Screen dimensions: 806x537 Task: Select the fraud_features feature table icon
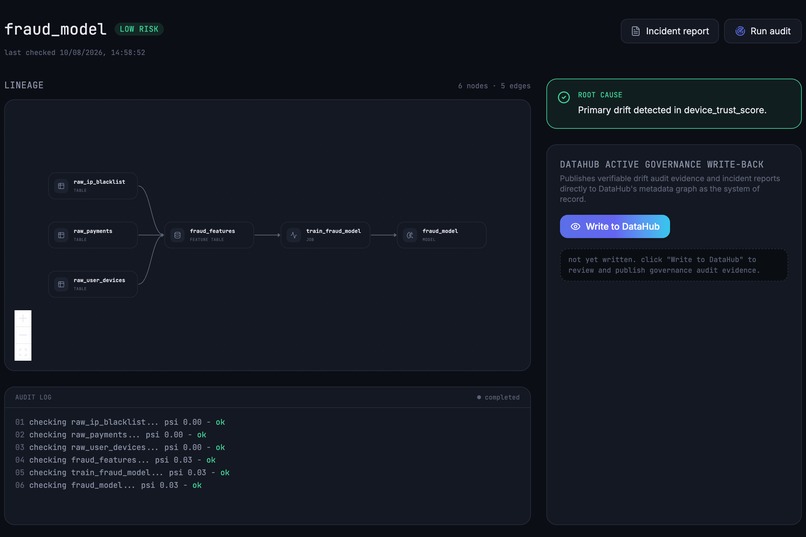pos(177,235)
